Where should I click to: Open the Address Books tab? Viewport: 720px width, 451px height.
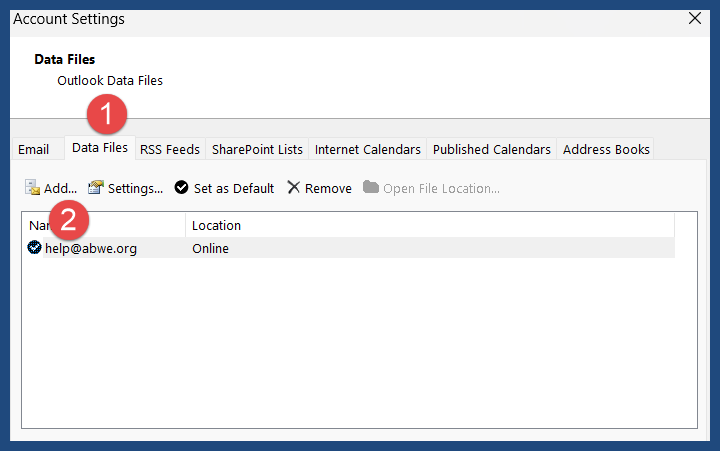(606, 149)
